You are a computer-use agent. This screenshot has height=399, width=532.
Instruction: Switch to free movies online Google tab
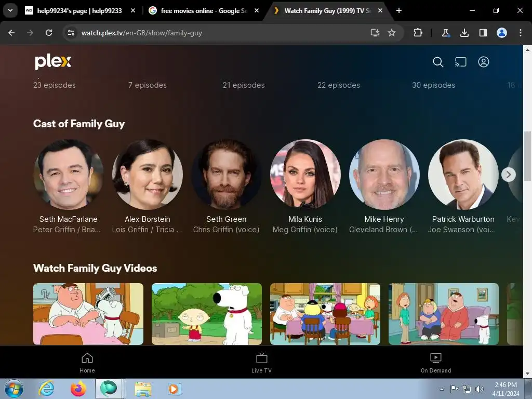point(204,11)
